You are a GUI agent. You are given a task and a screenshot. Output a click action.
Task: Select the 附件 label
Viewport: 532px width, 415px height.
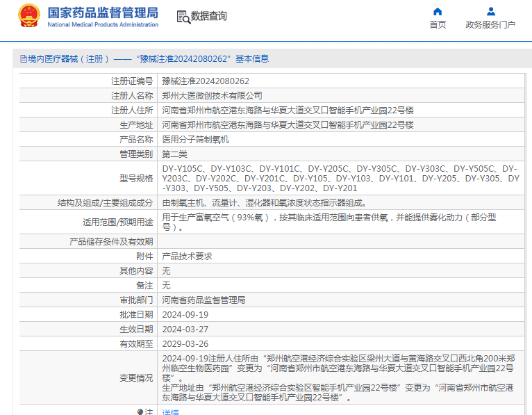click(144, 257)
